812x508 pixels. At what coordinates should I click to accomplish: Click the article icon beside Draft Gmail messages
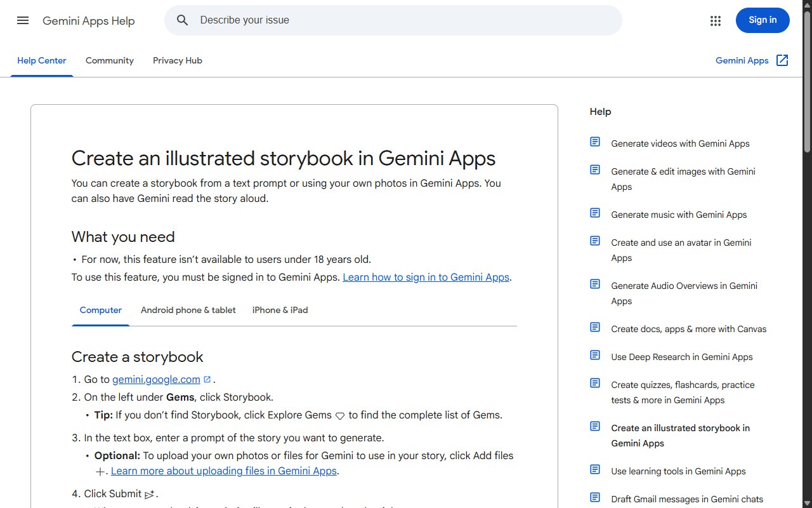595,497
